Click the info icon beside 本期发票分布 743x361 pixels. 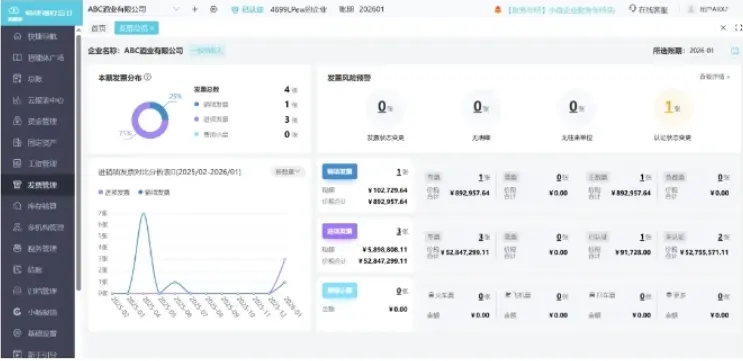(147, 77)
